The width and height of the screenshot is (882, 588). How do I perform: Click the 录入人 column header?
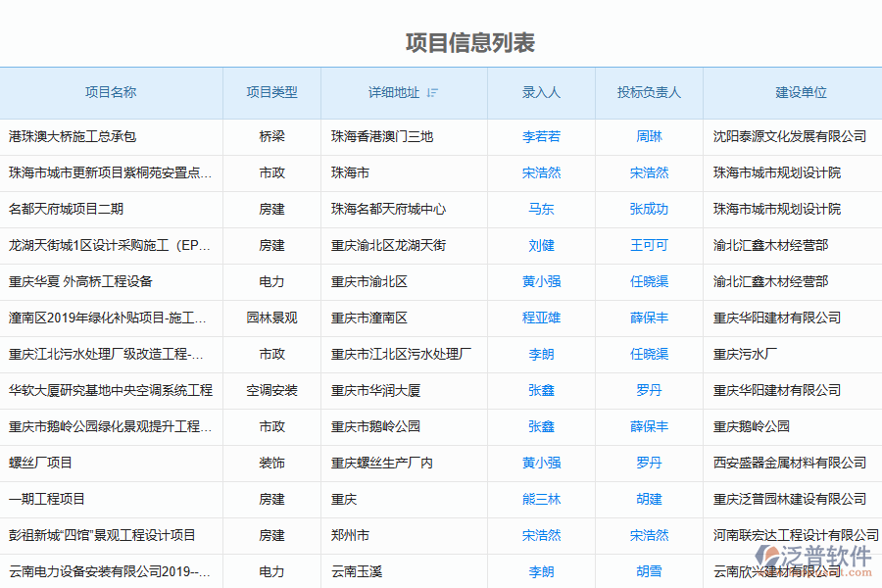[541, 93]
